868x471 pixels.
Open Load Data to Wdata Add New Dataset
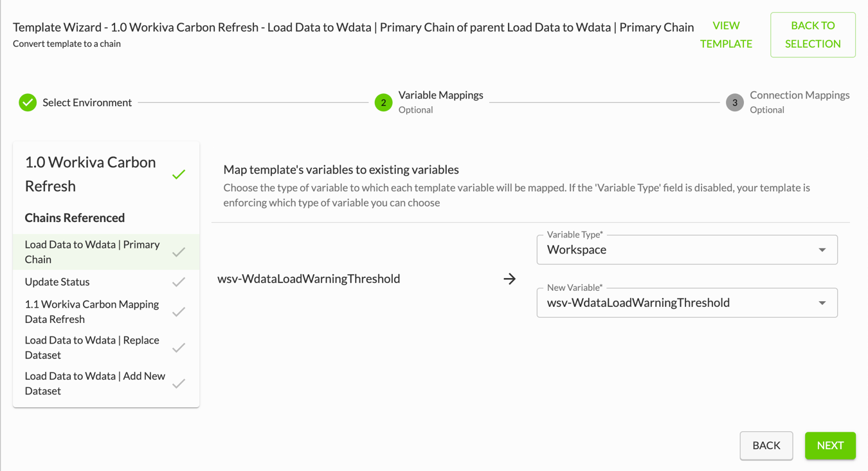tap(106, 383)
